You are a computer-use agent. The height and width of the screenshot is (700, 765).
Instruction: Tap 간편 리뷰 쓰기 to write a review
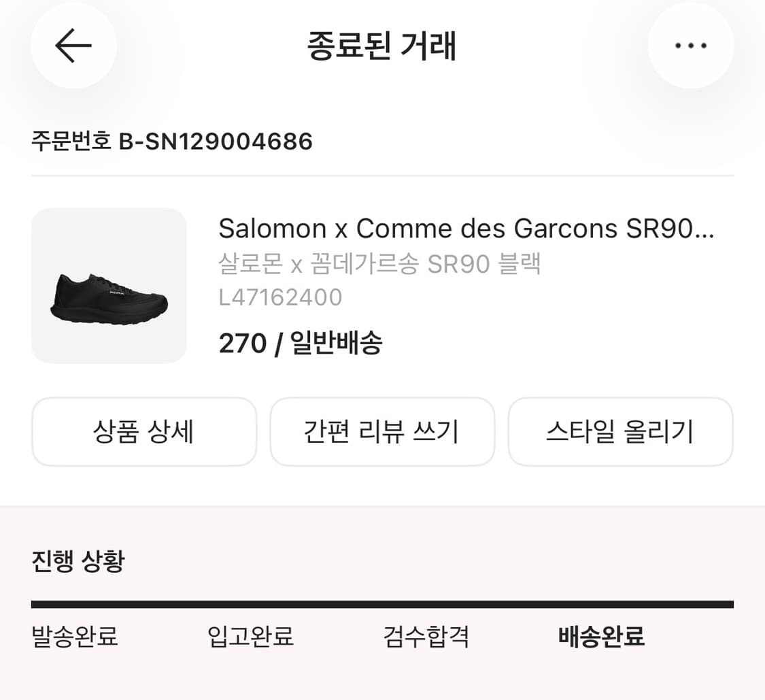pyautogui.click(x=382, y=431)
